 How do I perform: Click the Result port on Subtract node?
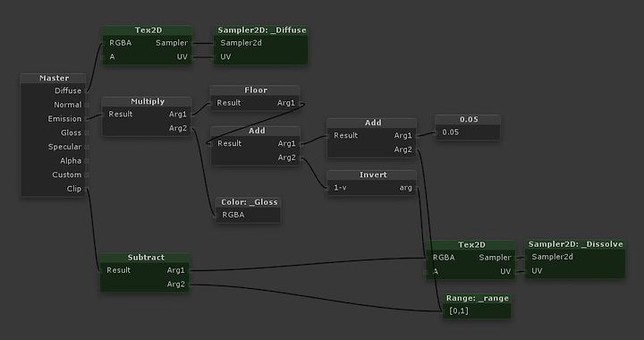pyautogui.click(x=119, y=270)
